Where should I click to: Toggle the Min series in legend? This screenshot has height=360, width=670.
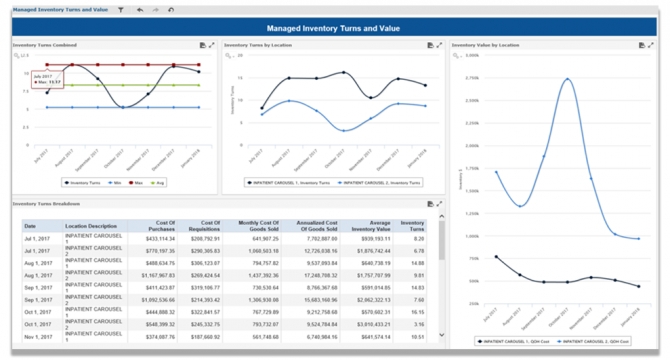[115, 183]
